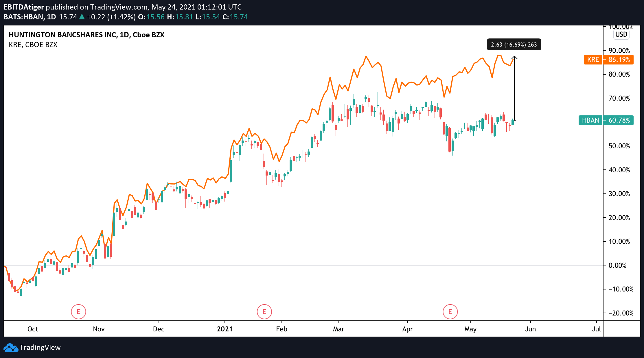Image resolution: width=644 pixels, height=358 pixels.
Task: Click the Feb label on time axis
Action: [281, 329]
